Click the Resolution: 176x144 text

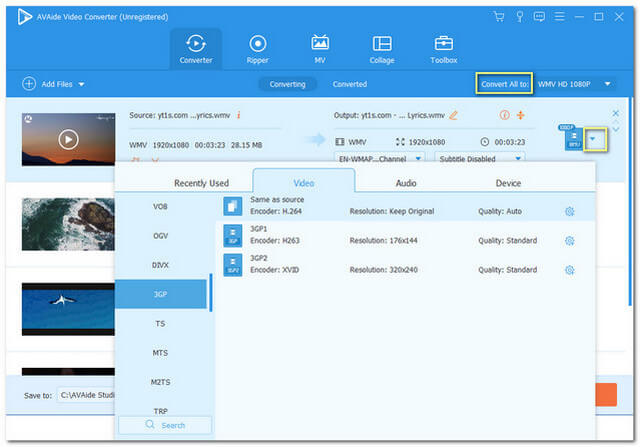(x=383, y=240)
